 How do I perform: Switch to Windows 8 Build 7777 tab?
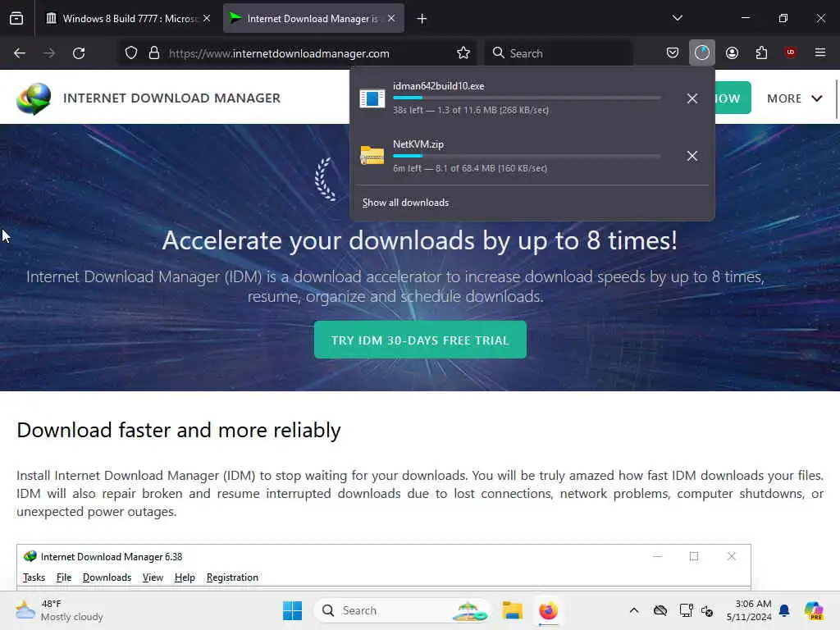coord(126,19)
